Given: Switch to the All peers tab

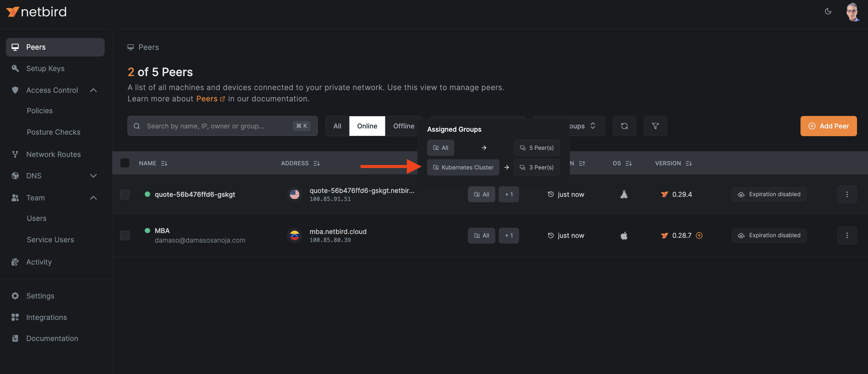Looking at the screenshot, I should pos(337,126).
